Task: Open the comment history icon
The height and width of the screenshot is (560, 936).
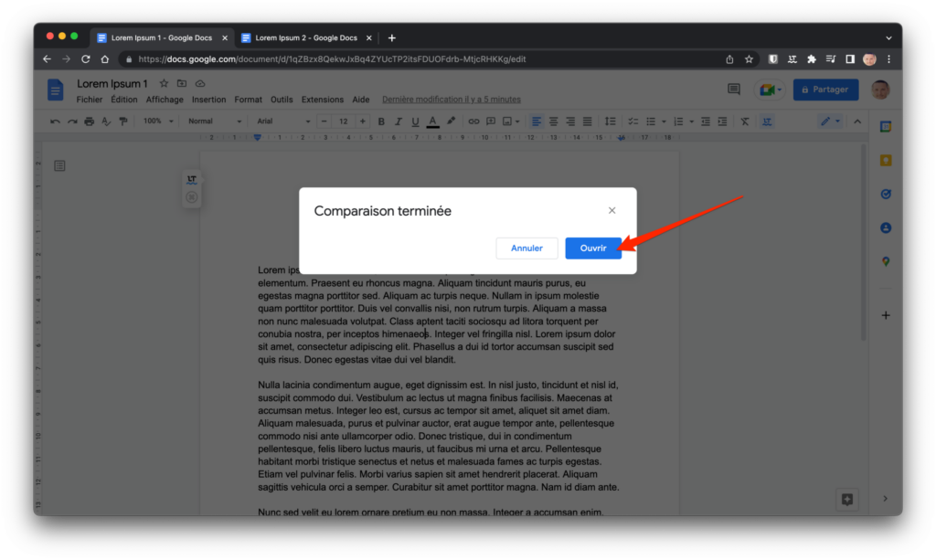Action: click(734, 90)
